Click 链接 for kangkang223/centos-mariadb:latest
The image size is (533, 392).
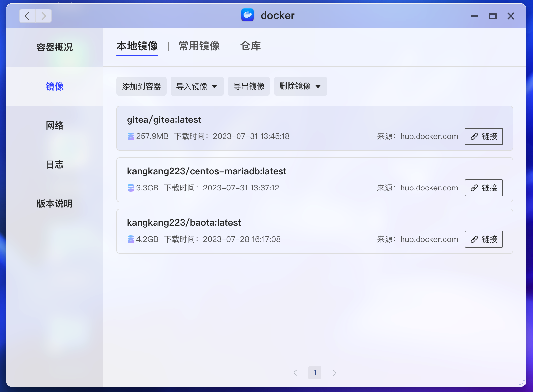[x=484, y=188]
